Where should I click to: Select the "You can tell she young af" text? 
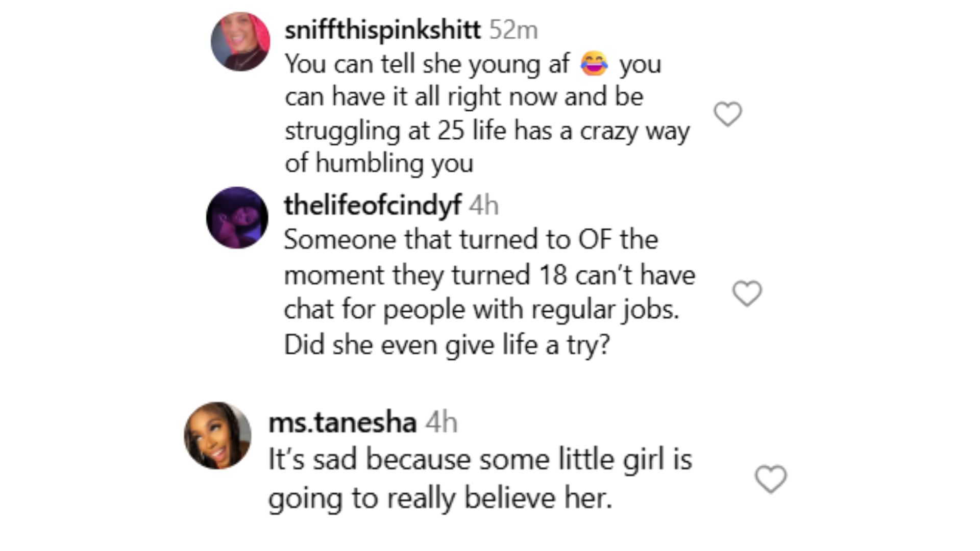[x=427, y=64]
